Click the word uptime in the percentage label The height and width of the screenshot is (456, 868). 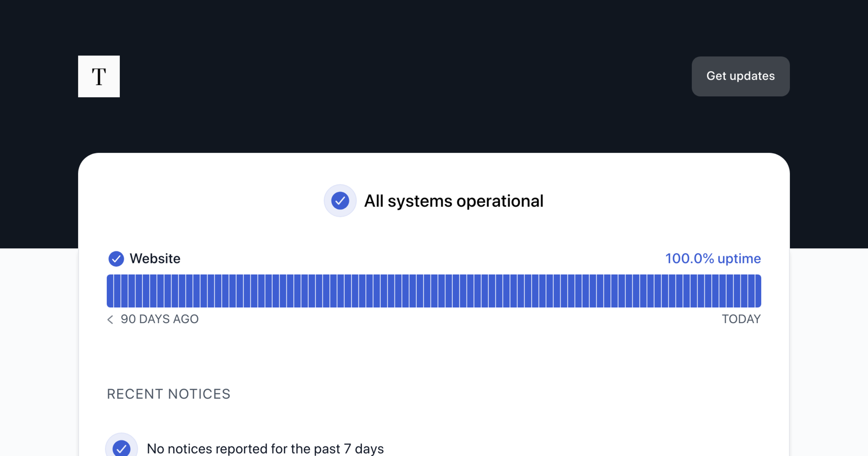coord(739,259)
